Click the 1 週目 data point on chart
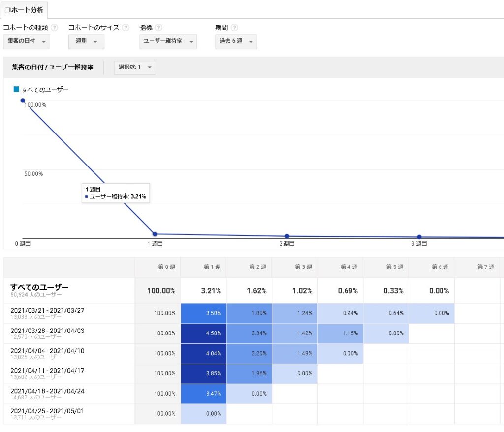The width and height of the screenshot is (504, 432). point(155,234)
